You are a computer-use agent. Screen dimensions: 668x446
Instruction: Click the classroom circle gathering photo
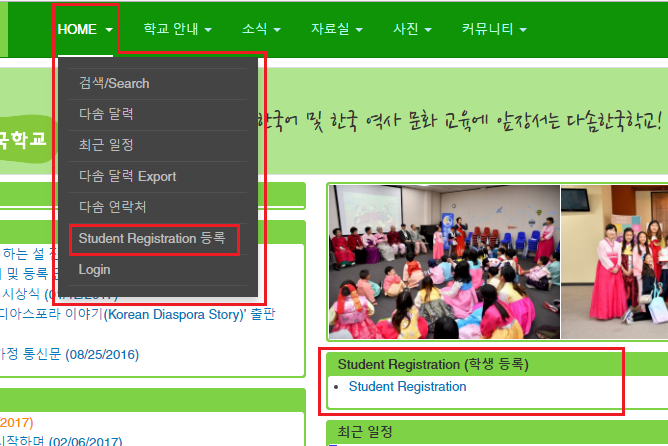pos(444,262)
